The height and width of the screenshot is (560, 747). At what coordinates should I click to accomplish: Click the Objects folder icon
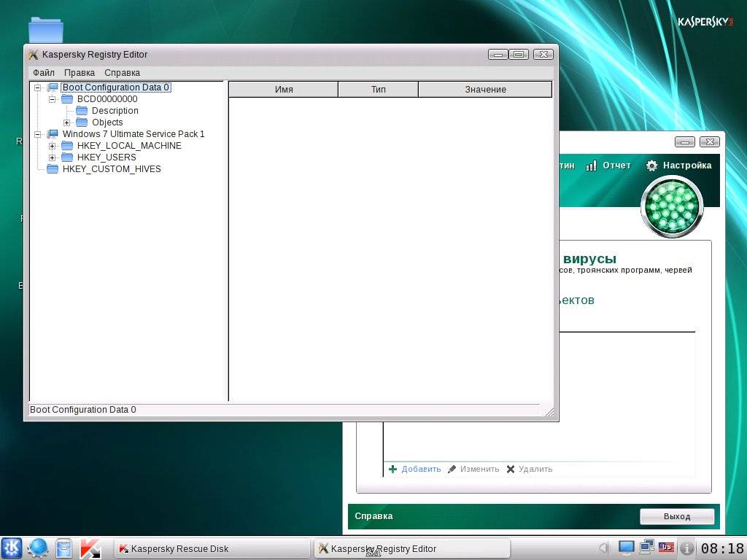pyautogui.click(x=82, y=122)
